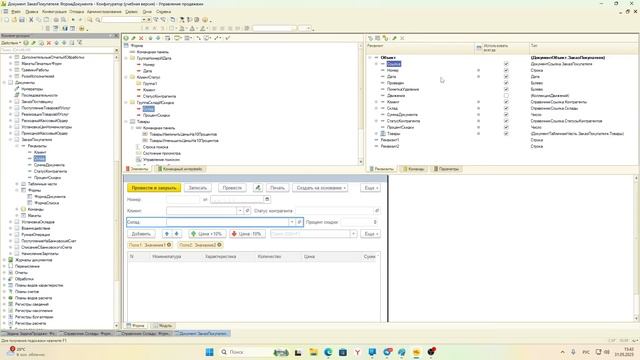Image resolution: width=640 pixels, height=360 pixels.
Task: Click red Delete icon in configuration tree toolbar
Action: [49, 42]
